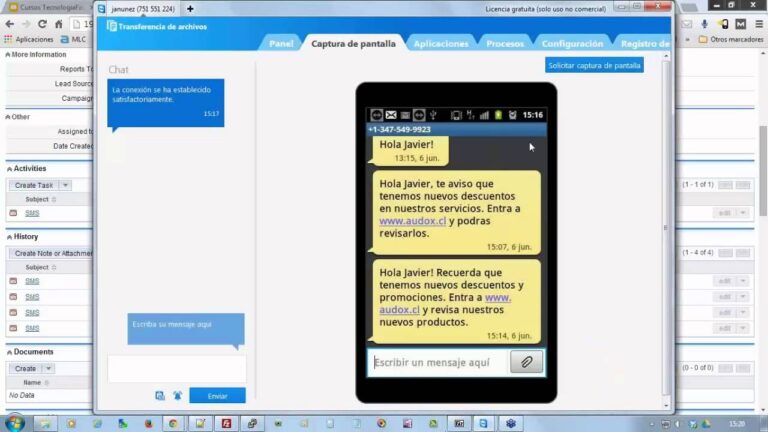Open the browser hamburger menu
The height and width of the screenshot is (432, 768).
tap(759, 24)
